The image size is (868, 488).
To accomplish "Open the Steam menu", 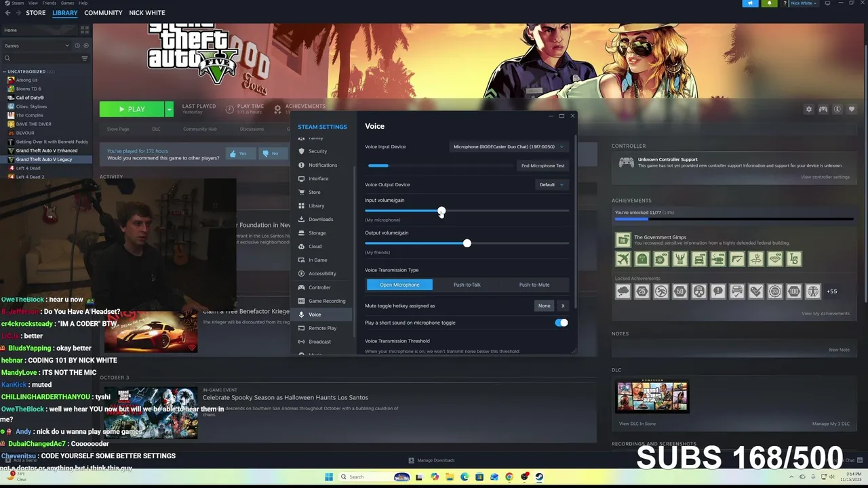I will (x=18, y=3).
